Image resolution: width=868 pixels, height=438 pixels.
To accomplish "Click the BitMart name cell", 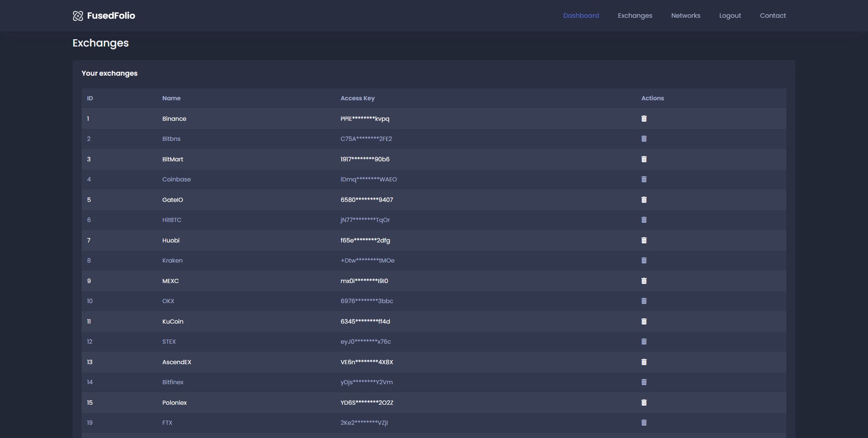I will click(173, 160).
